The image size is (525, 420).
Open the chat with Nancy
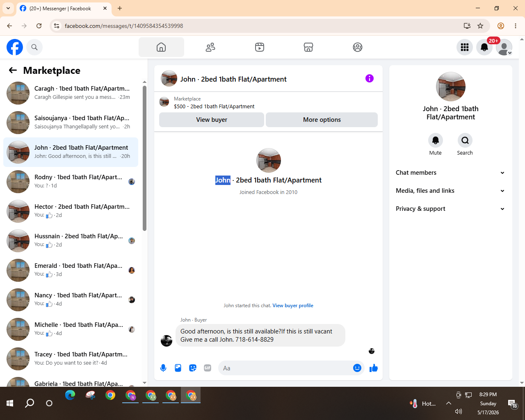point(71,300)
